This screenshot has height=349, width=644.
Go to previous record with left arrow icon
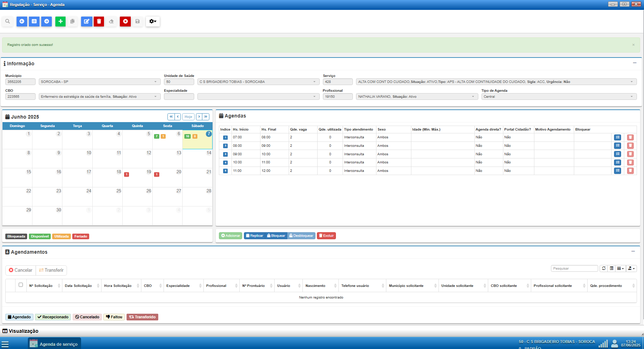[x=22, y=22]
